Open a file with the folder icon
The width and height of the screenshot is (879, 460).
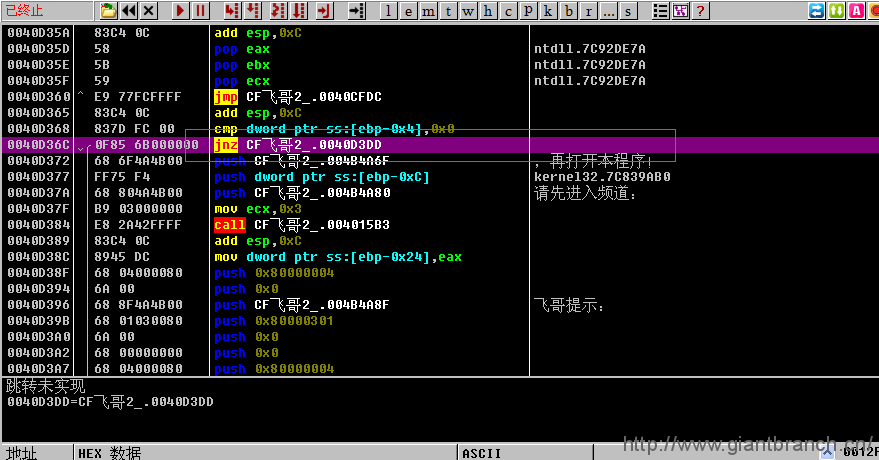click(108, 11)
